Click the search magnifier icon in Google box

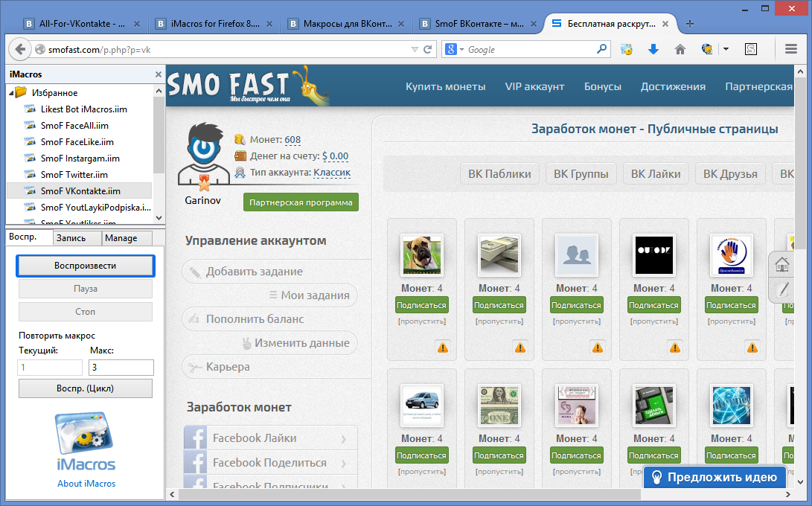click(602, 48)
